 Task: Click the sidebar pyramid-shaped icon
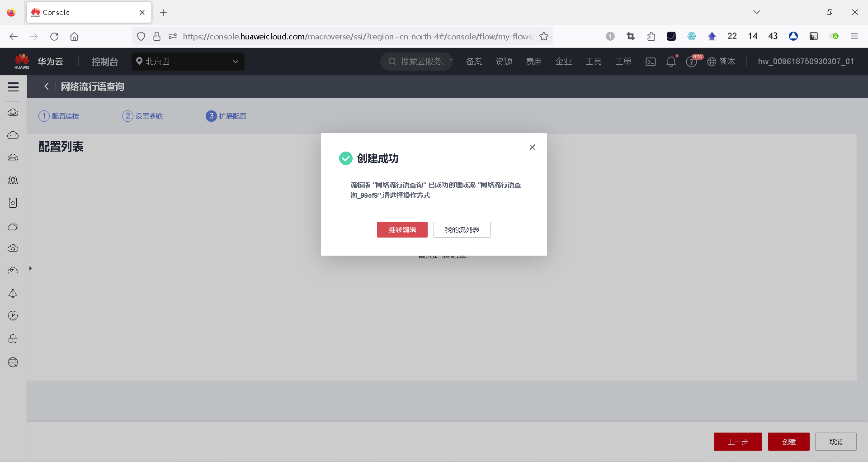coord(13,293)
